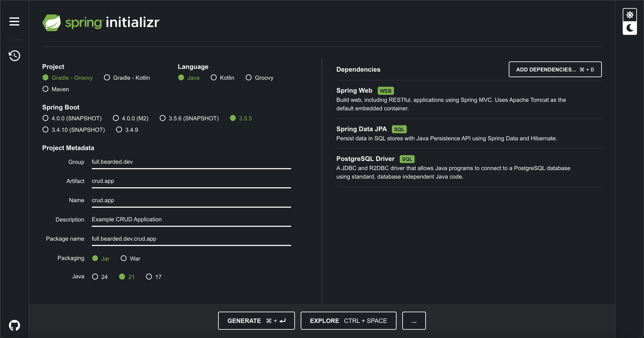
Task: Click the Generate button
Action: coord(256,321)
